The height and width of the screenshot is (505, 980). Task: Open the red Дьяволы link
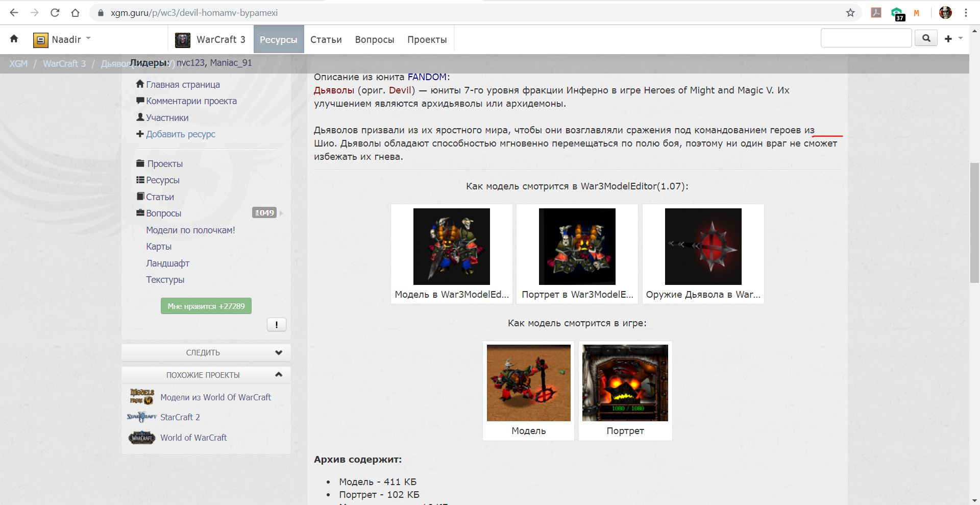pos(334,90)
